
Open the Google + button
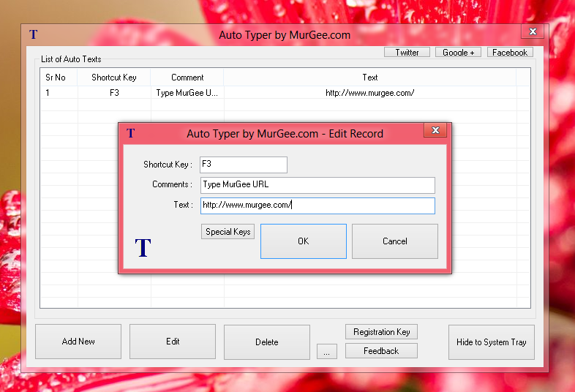tap(459, 53)
